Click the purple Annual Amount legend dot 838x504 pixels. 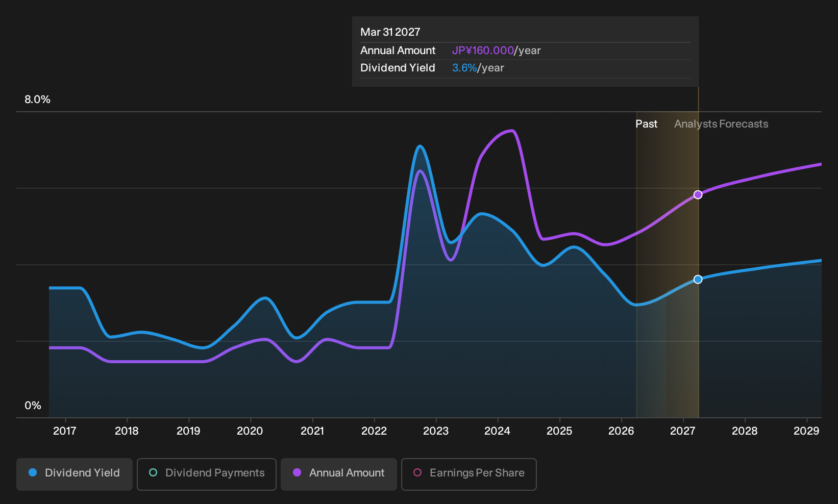pos(297,472)
